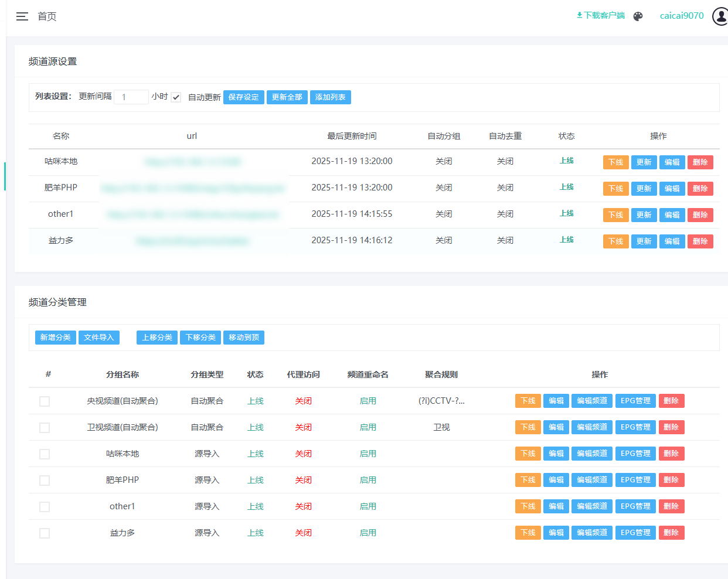Toggle 卫视频道 channel rename 启用
The height and width of the screenshot is (579, 728).
(368, 427)
